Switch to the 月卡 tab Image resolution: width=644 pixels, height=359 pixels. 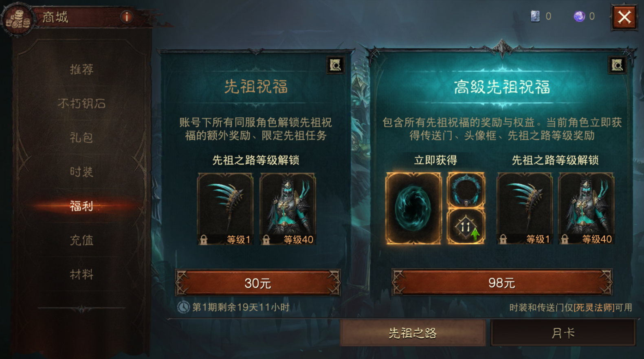(563, 333)
